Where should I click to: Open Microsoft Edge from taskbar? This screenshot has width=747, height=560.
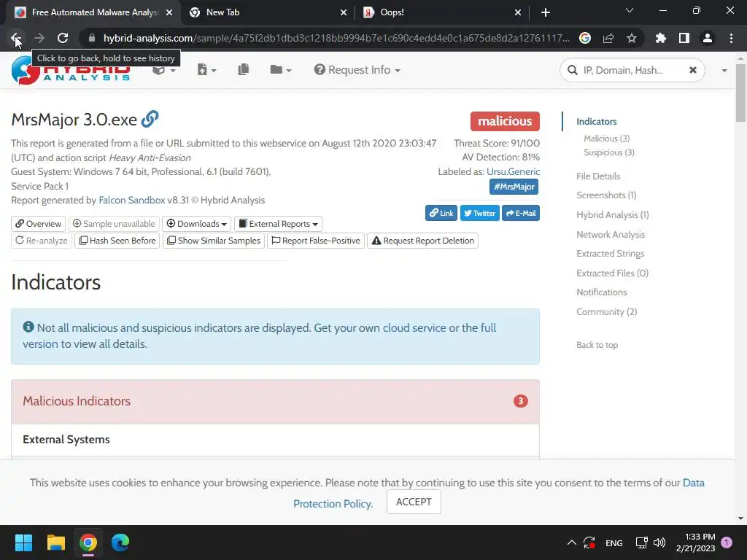120,542
